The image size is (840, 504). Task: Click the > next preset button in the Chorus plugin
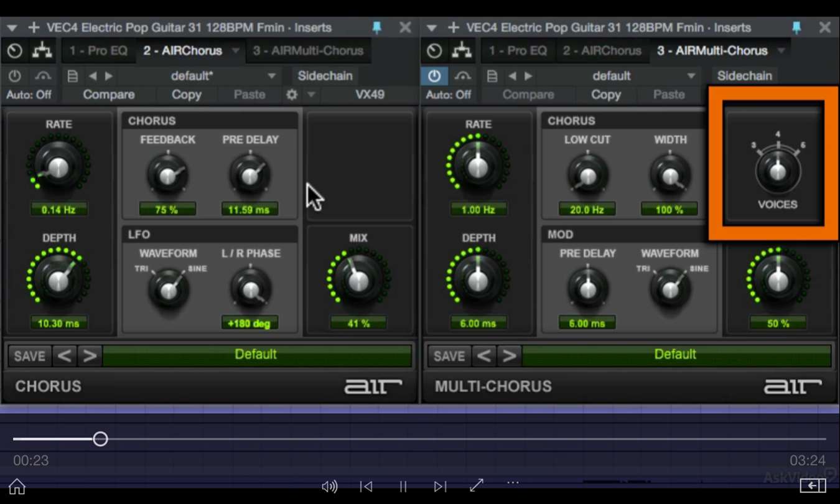pos(90,356)
